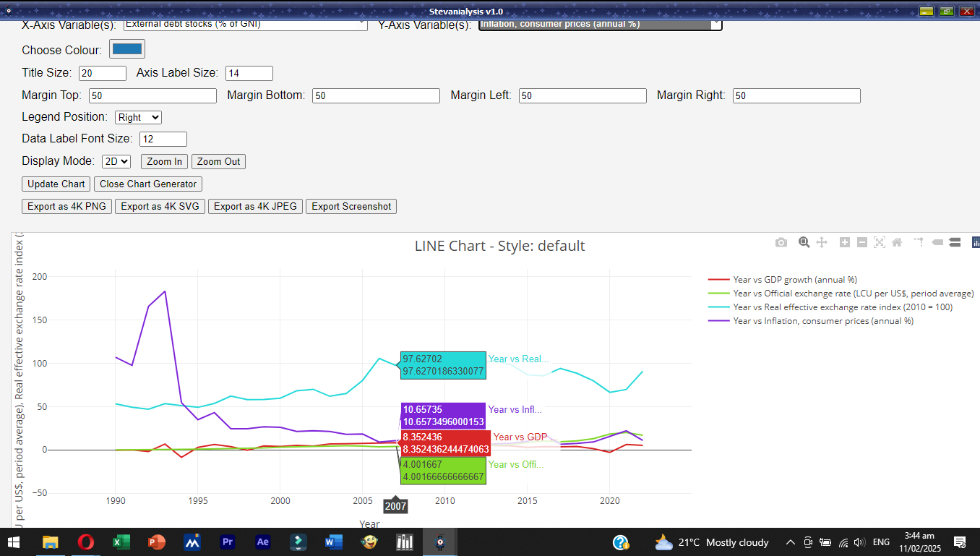Open the Legend Position dropdown
The image size is (980, 556).
(138, 117)
